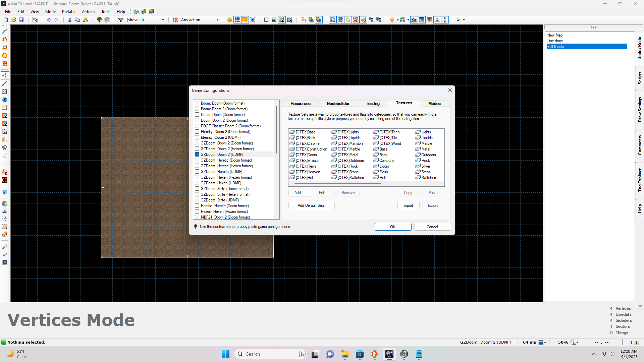Open the Prefabs menu
Screen dimensions: 644x362
(x=68, y=12)
